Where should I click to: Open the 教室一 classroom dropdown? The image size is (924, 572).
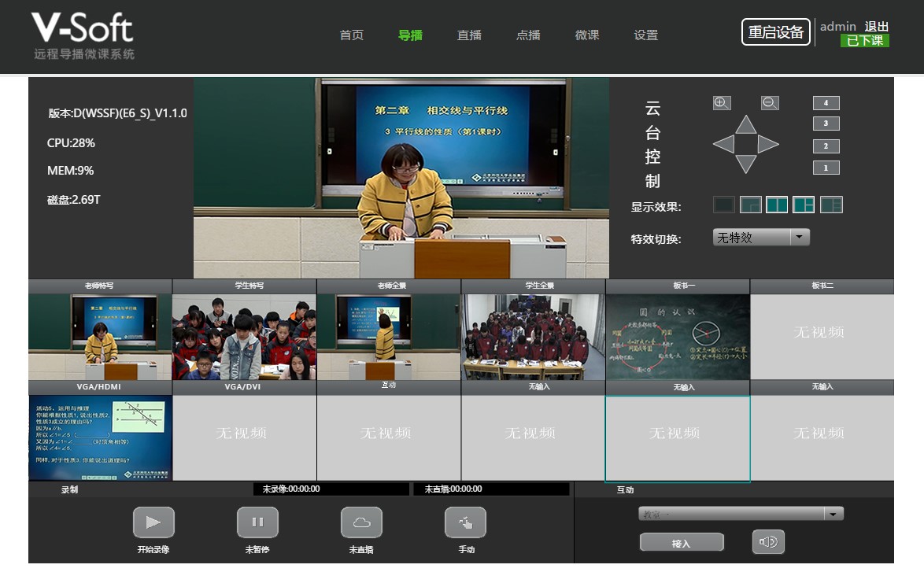832,513
